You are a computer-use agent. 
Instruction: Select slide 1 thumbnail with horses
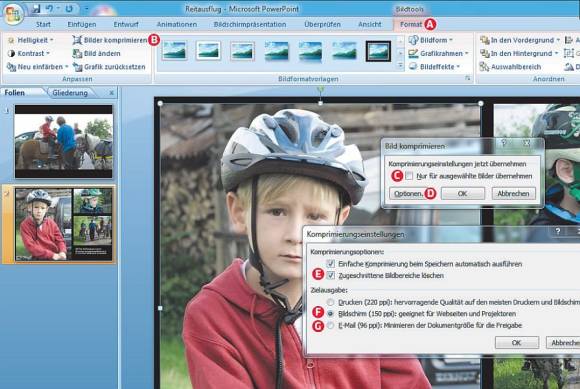coord(64,141)
